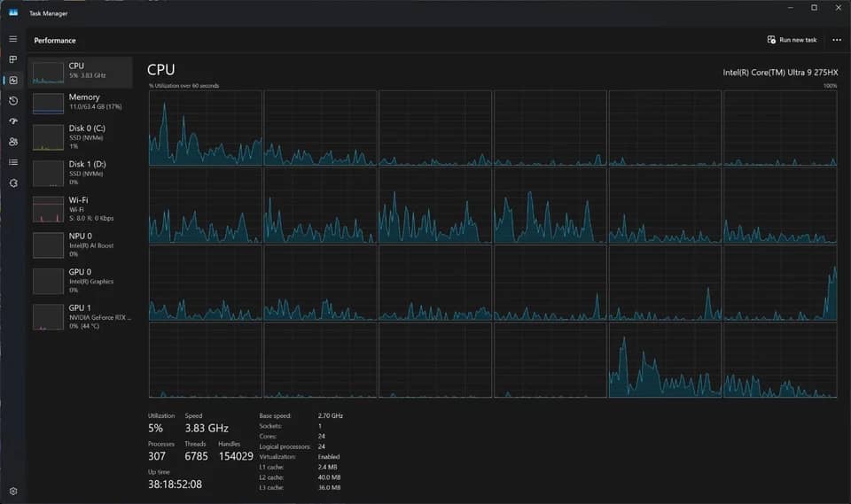The height and width of the screenshot is (504, 851).
Task: Open the Wi-Fi performance graph
Action: point(81,209)
